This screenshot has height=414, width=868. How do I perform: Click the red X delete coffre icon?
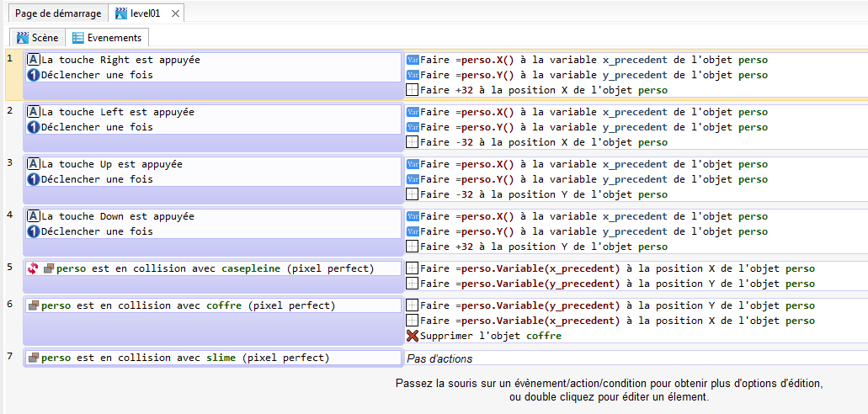(412, 336)
